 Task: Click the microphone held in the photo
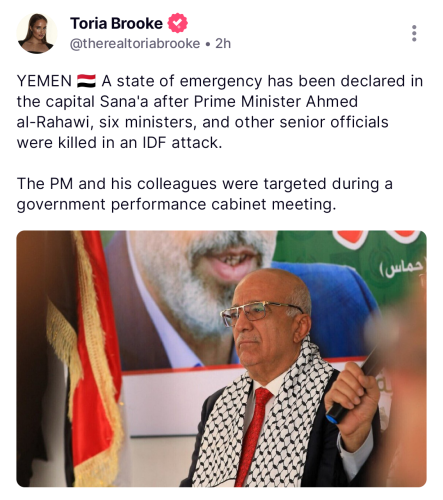358,385
